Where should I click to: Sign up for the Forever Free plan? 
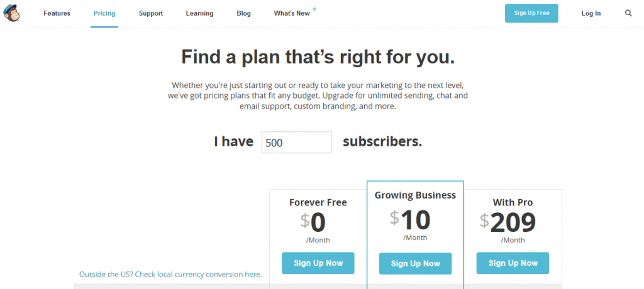[318, 263]
